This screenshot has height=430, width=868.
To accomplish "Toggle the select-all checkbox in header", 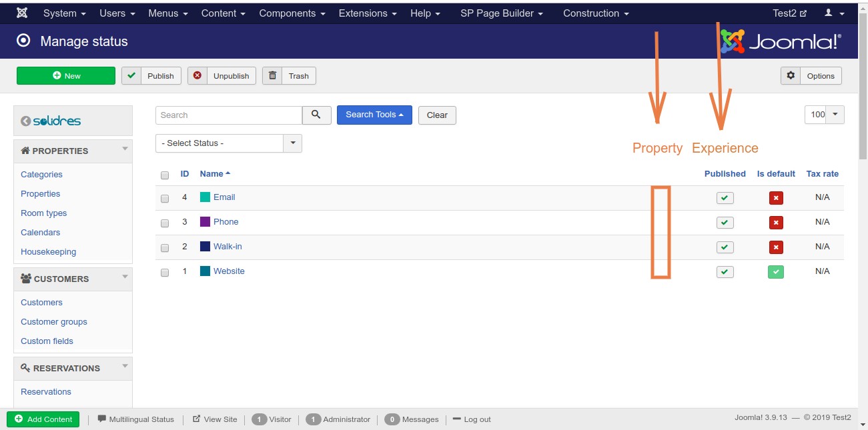I will click(x=165, y=175).
